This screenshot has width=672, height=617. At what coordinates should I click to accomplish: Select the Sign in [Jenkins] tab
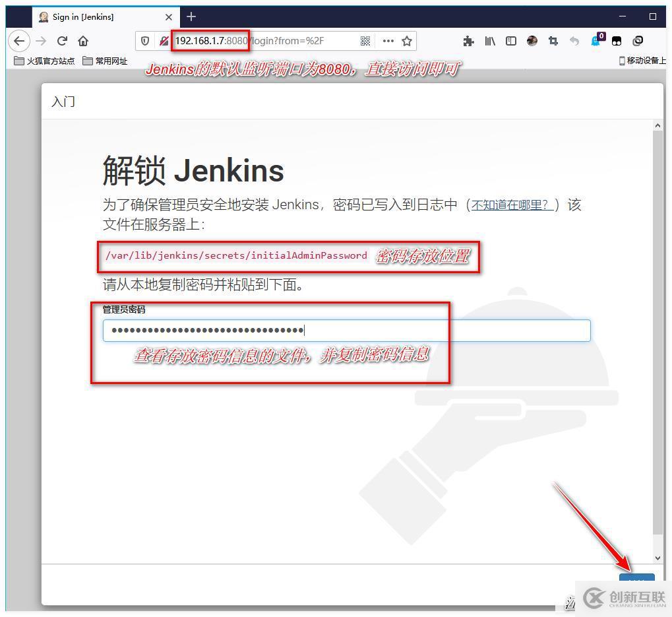[106, 17]
